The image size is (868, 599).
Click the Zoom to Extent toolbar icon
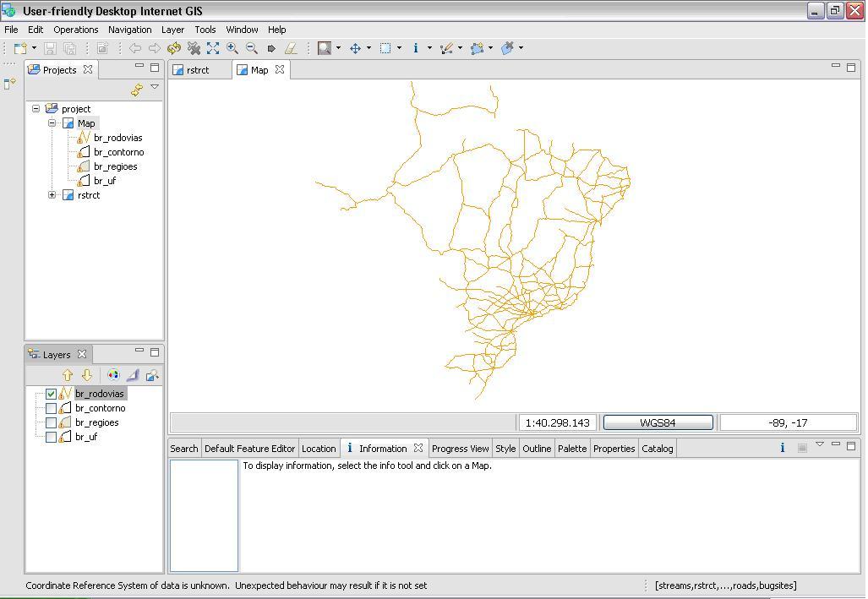coord(213,48)
